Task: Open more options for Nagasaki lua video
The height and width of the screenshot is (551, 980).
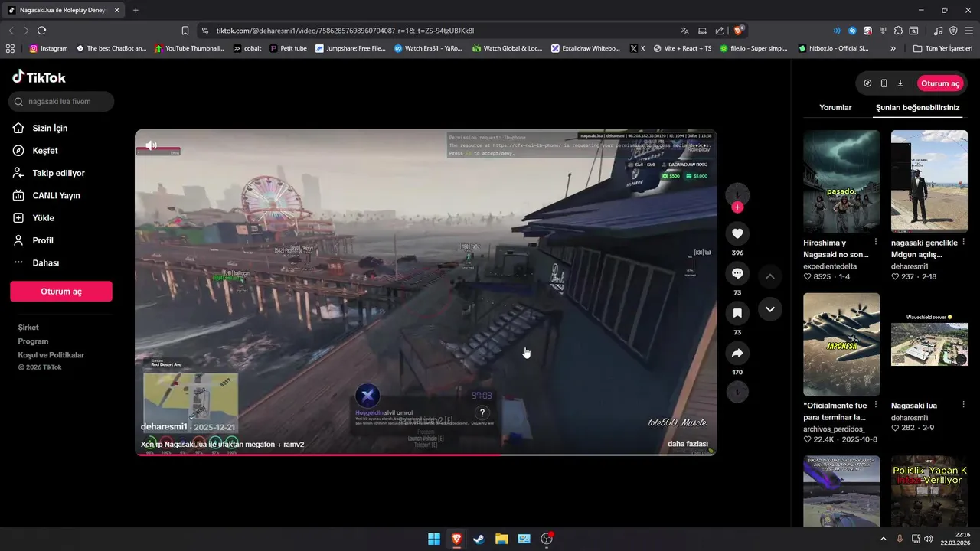Action: pos(963,405)
